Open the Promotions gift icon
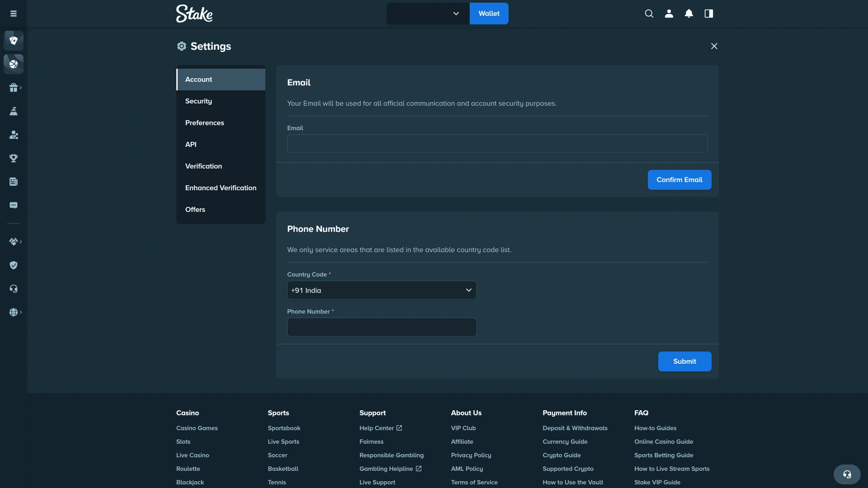The image size is (868, 488). click(14, 88)
